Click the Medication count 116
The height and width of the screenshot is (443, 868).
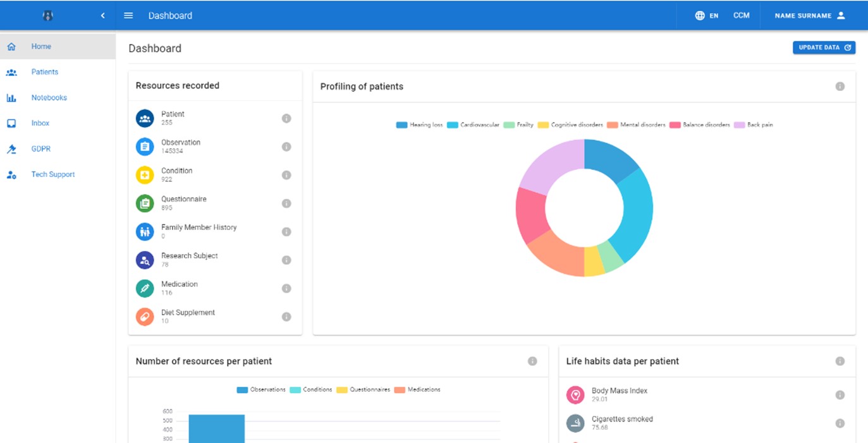[167, 293]
